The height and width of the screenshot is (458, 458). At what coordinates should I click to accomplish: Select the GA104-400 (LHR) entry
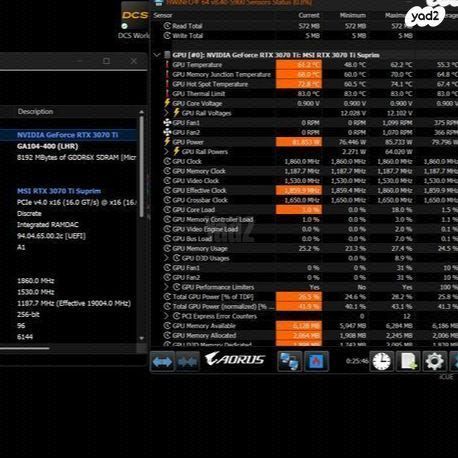click(48, 146)
